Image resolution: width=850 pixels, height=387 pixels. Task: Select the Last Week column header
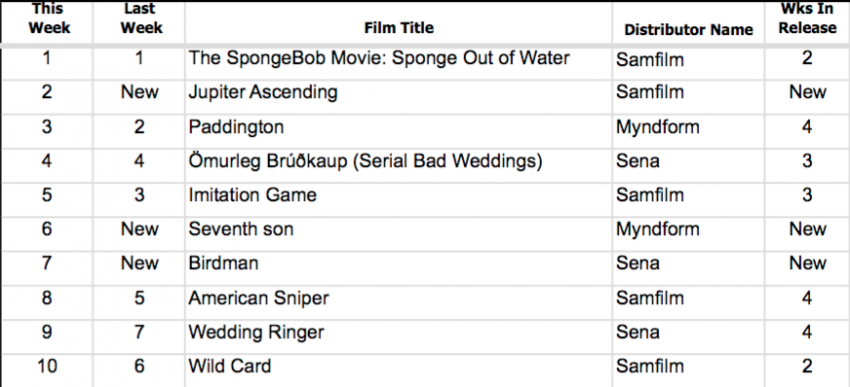139,18
